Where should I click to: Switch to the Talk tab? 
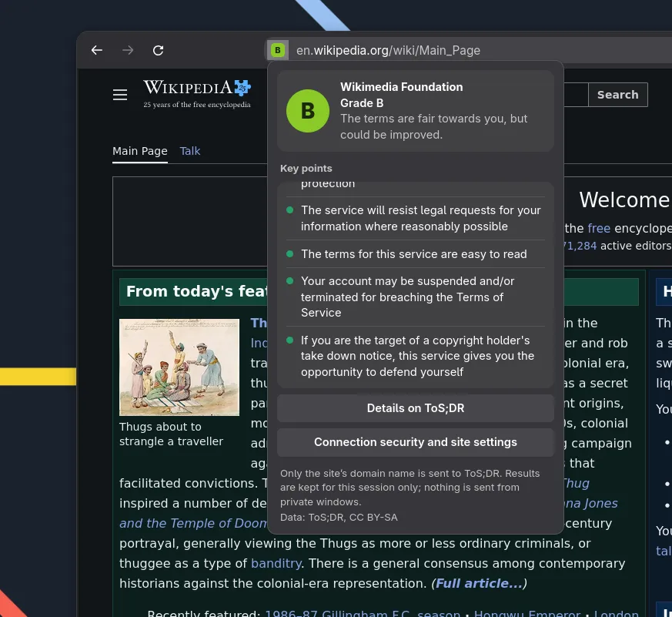190,151
